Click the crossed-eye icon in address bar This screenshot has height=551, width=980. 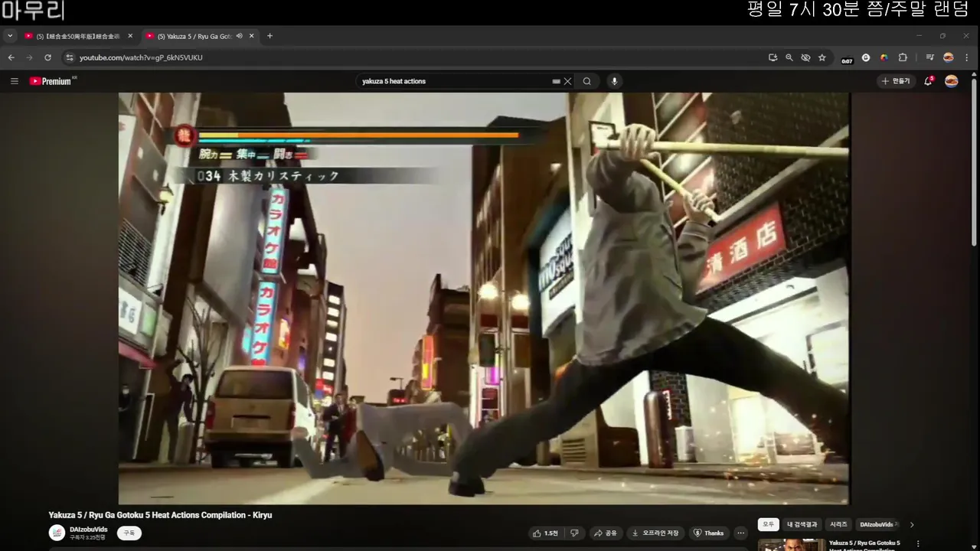(805, 57)
